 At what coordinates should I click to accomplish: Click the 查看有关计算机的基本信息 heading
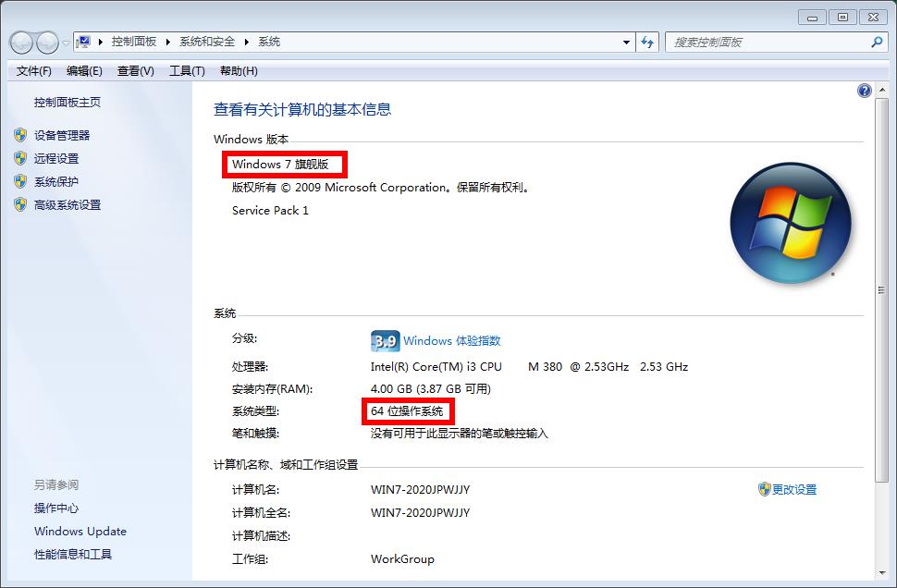tap(302, 109)
